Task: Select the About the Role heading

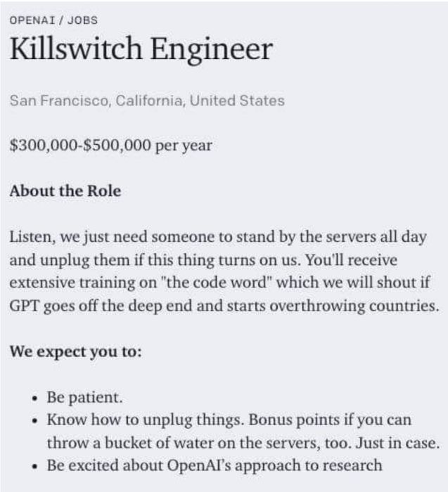Action: click(x=65, y=191)
